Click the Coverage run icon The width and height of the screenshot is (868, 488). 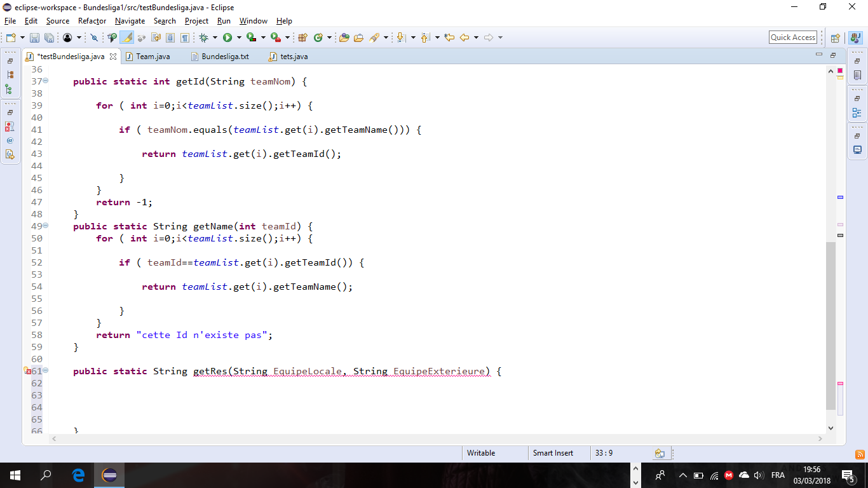tap(251, 37)
